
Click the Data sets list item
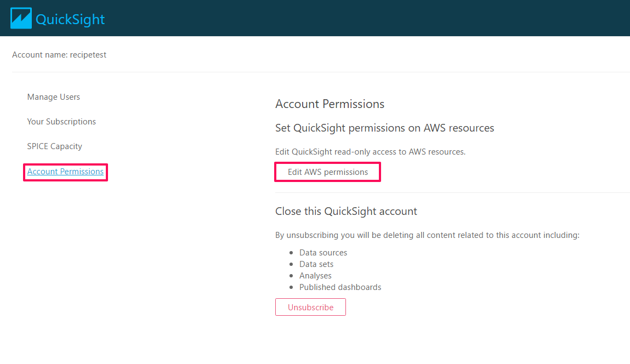click(x=316, y=264)
